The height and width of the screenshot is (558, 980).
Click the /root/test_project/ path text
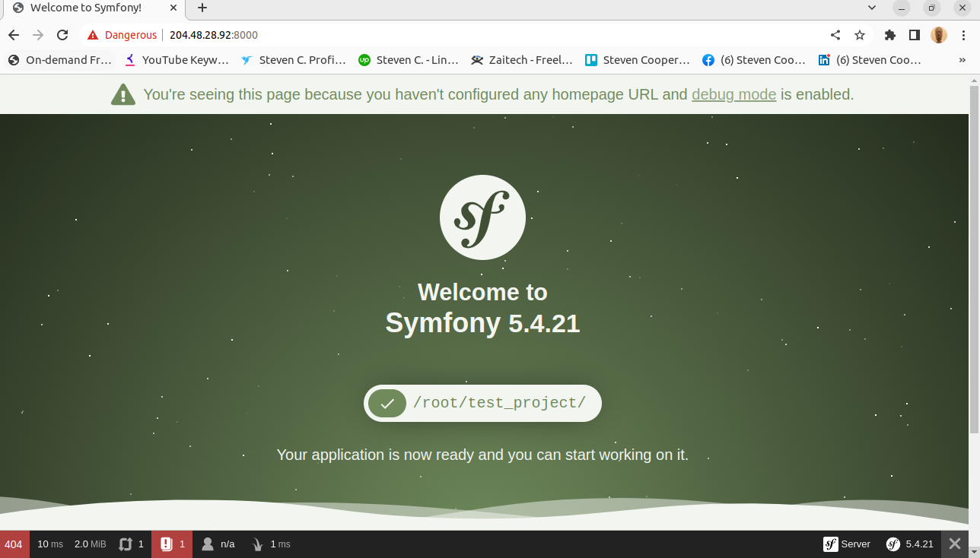coord(499,403)
